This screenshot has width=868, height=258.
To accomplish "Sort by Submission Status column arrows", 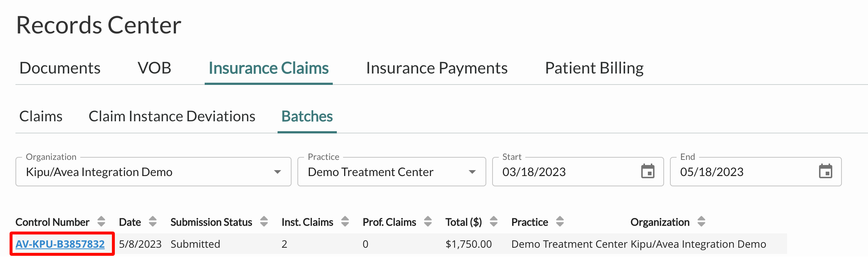I will [264, 222].
